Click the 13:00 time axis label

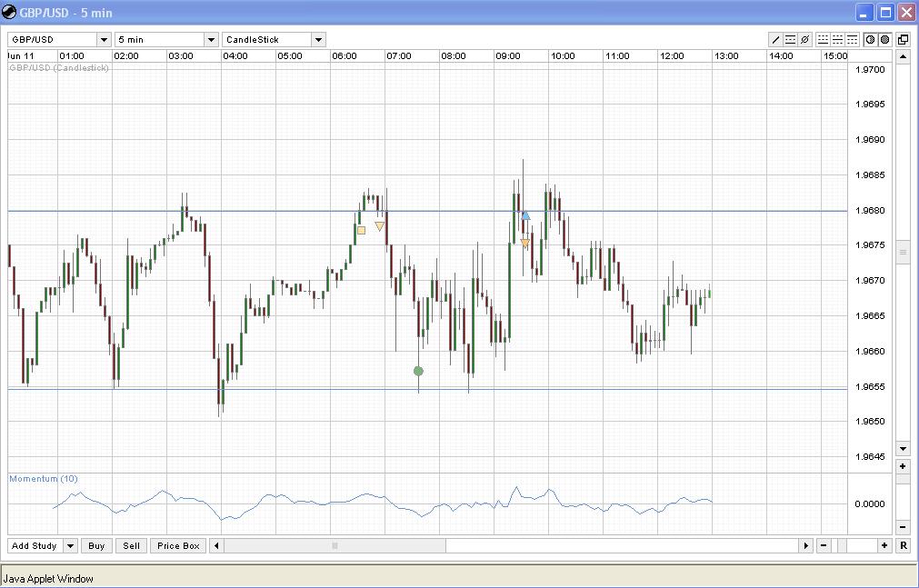pyautogui.click(x=726, y=55)
